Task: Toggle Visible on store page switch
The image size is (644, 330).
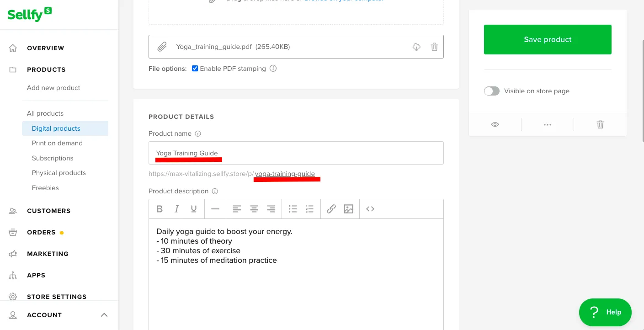Action: pos(492,91)
